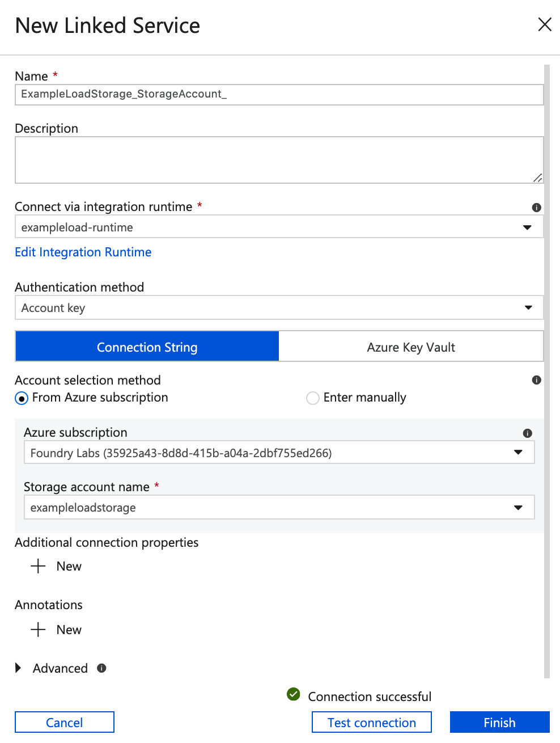
Task: Switch to Connection String tab
Action: coord(147,347)
